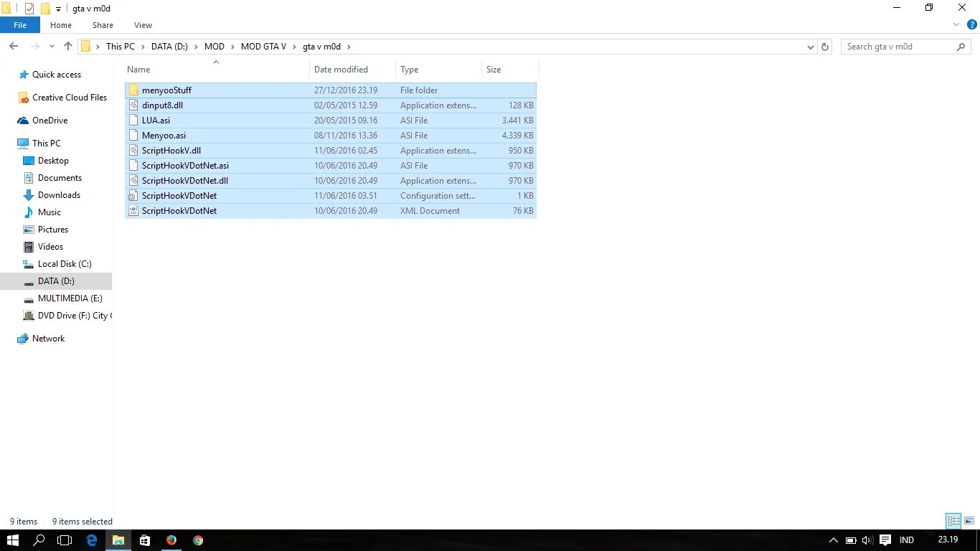Select the Menyoo.asi file
Image resolution: width=980 pixels, height=551 pixels.
331,136
